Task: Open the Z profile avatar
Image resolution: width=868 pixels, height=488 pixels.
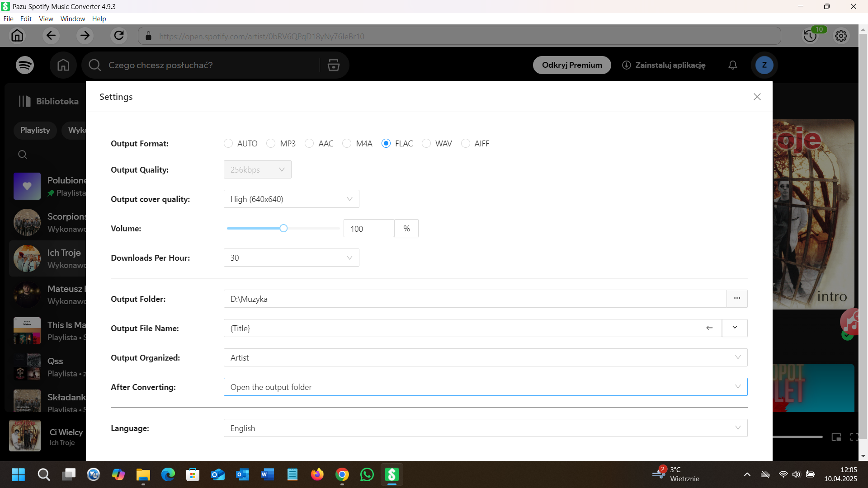Action: 764,65
